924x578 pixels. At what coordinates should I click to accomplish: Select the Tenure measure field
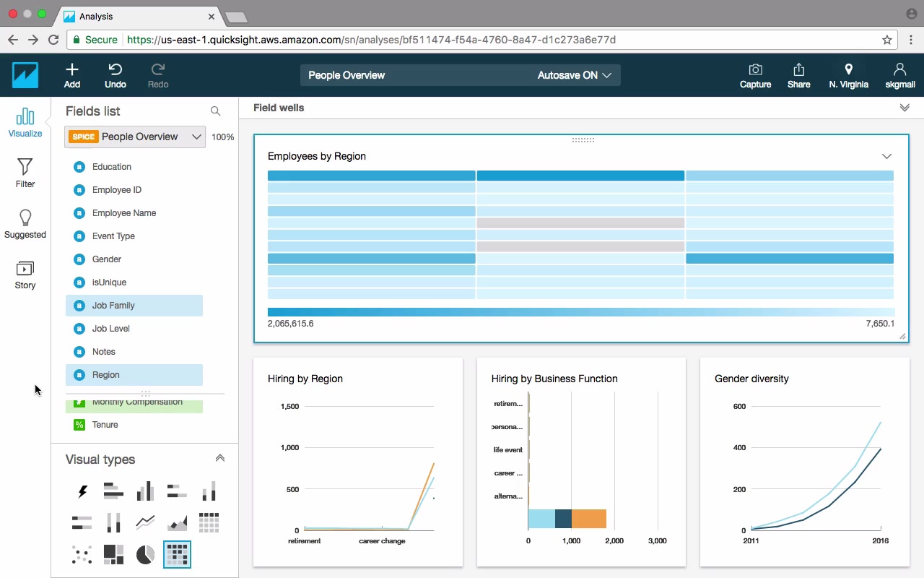[134, 425]
